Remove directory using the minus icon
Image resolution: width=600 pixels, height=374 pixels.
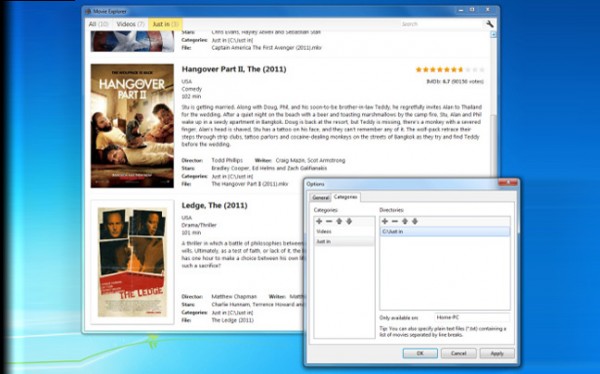point(395,221)
